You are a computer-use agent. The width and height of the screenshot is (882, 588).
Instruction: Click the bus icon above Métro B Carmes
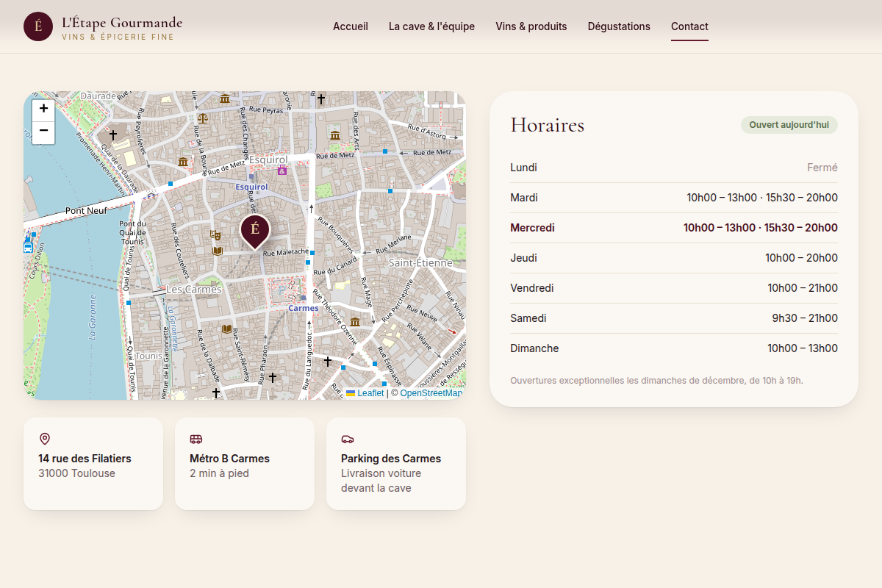tap(196, 439)
